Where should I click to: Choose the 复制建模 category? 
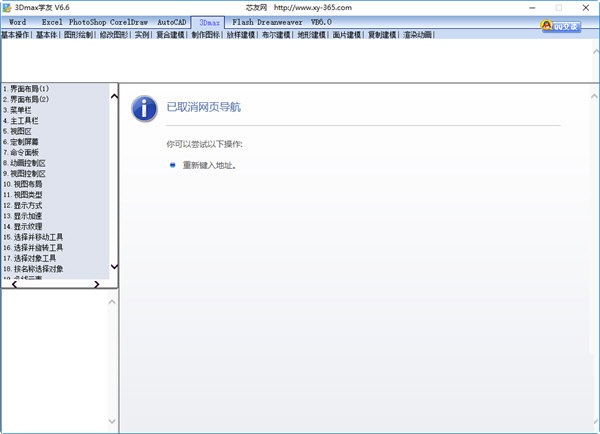(382, 35)
